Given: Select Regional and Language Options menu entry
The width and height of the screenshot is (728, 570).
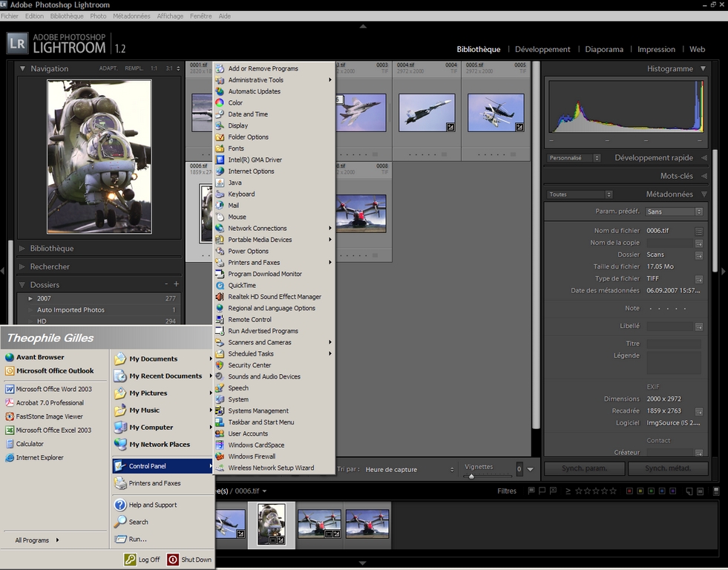Looking at the screenshot, I should 274,308.
